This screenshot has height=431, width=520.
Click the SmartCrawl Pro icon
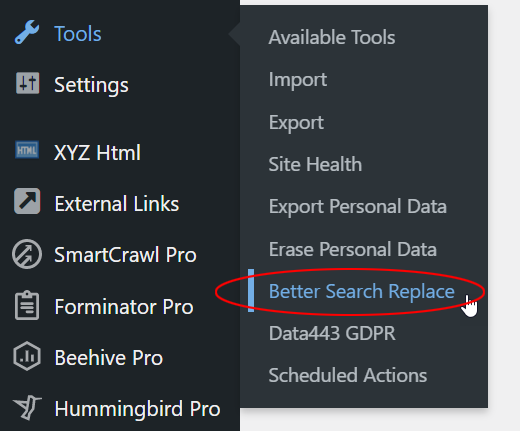pyautogui.click(x=27, y=254)
